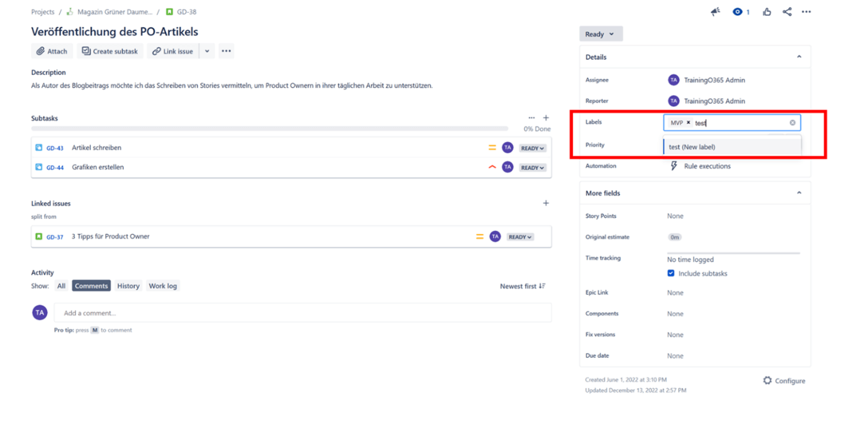Viewport: 868px width, 436px height.
Task: Click the plus icon to add subtask
Action: point(546,118)
